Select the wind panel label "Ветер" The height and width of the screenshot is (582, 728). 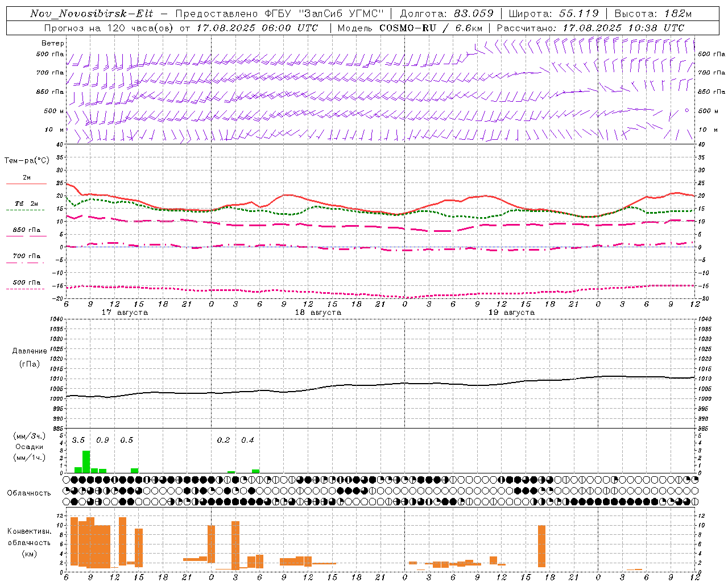(53, 43)
